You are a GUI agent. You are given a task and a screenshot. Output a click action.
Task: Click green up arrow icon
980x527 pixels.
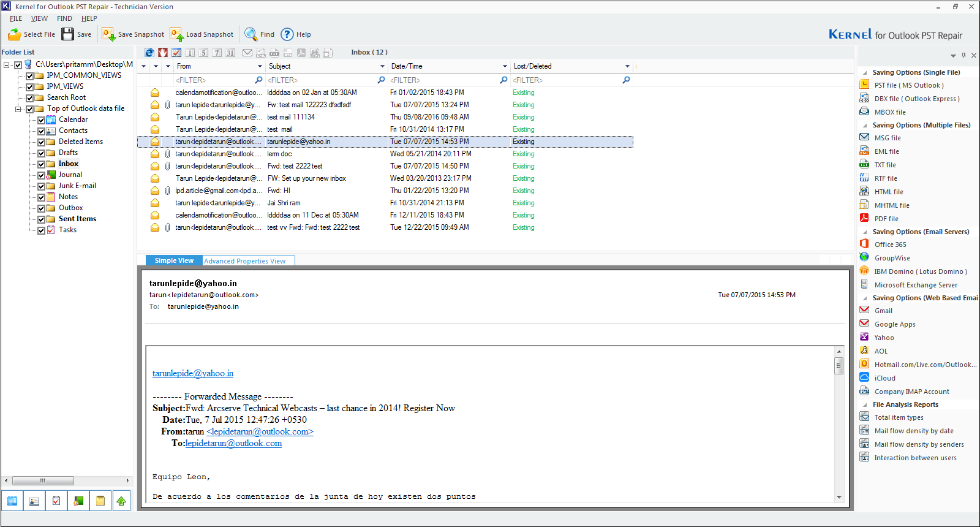click(x=121, y=501)
